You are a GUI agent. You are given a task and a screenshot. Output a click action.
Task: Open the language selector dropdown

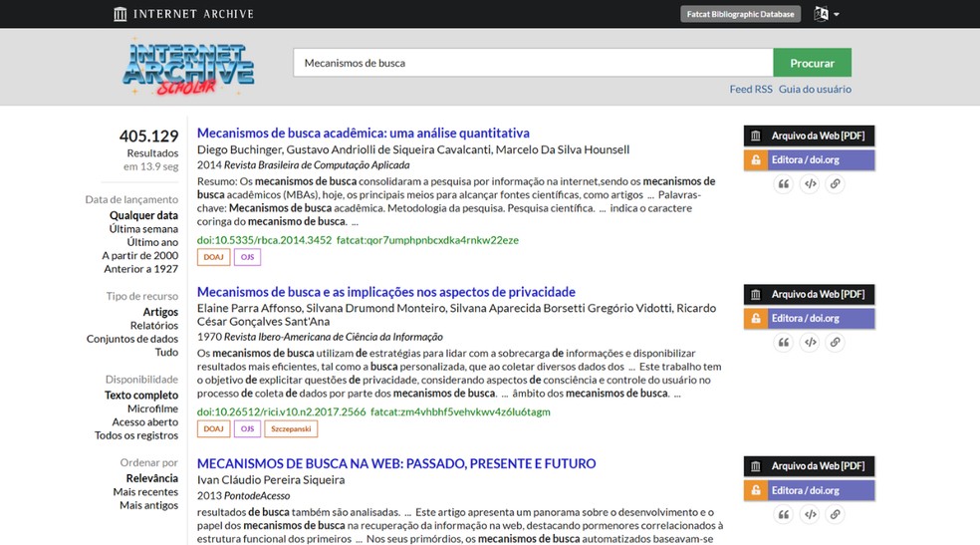[x=827, y=14]
